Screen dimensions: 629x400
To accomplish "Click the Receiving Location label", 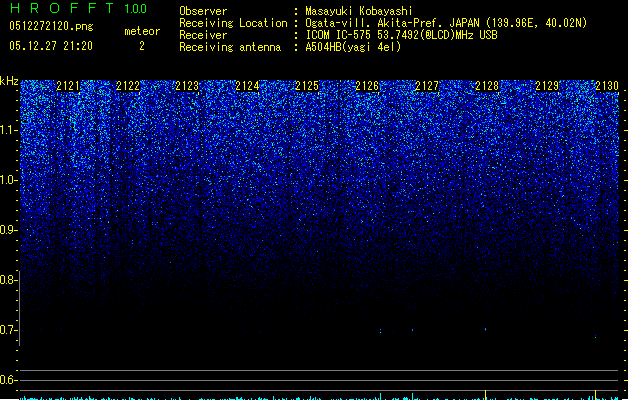I will click(x=233, y=23).
